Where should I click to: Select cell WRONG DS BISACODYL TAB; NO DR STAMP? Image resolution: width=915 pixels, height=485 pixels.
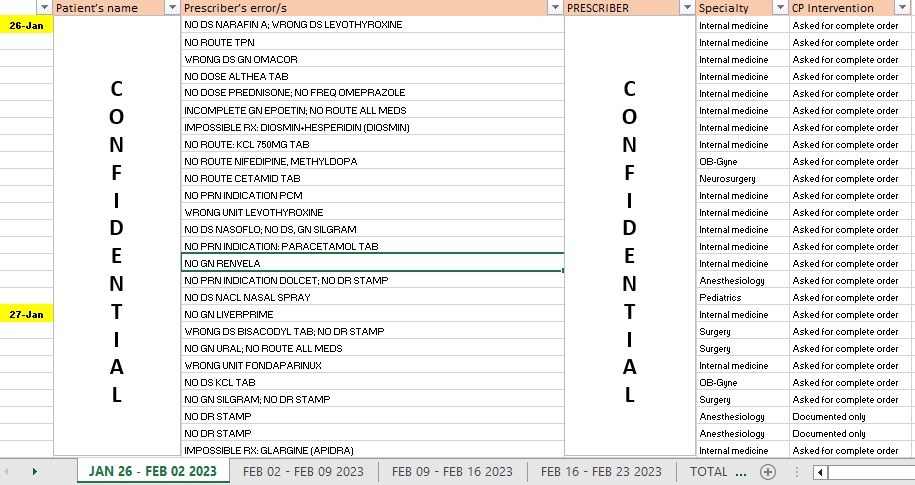pos(372,331)
